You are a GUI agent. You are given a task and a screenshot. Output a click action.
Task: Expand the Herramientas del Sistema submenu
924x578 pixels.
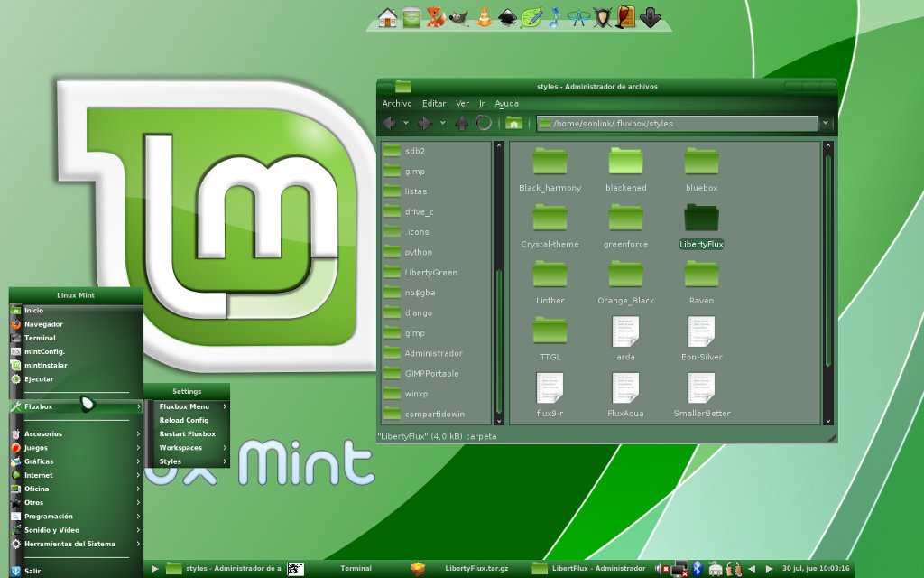(76, 544)
